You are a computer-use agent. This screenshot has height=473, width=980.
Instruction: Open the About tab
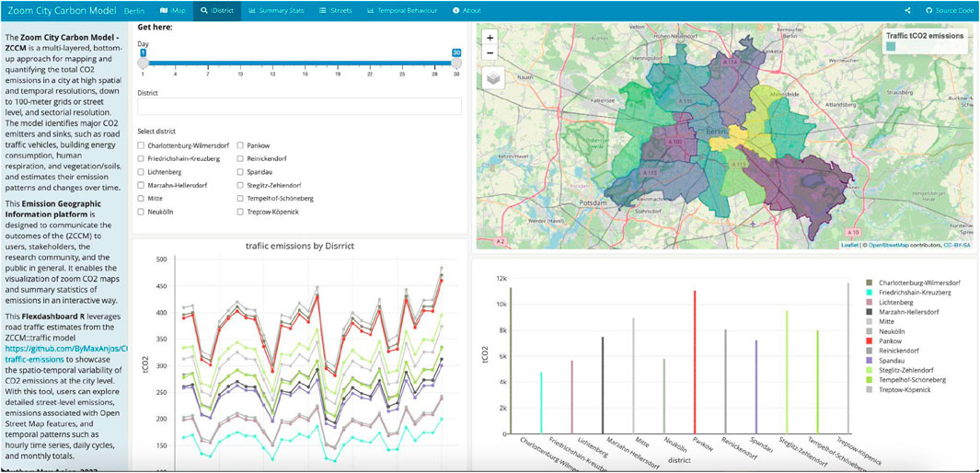tap(467, 11)
